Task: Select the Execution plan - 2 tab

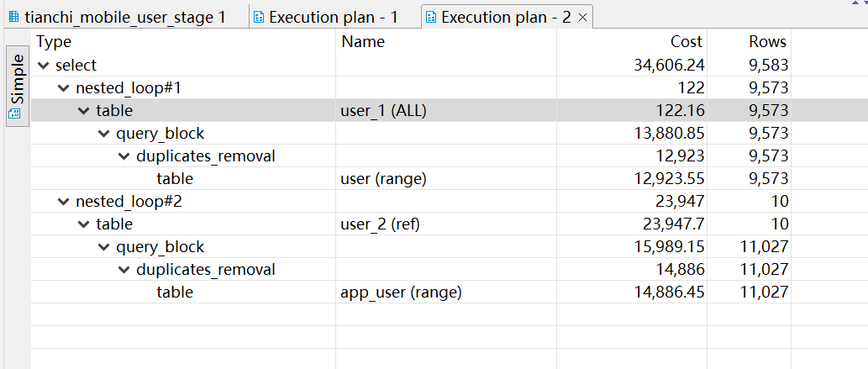Action: point(505,17)
